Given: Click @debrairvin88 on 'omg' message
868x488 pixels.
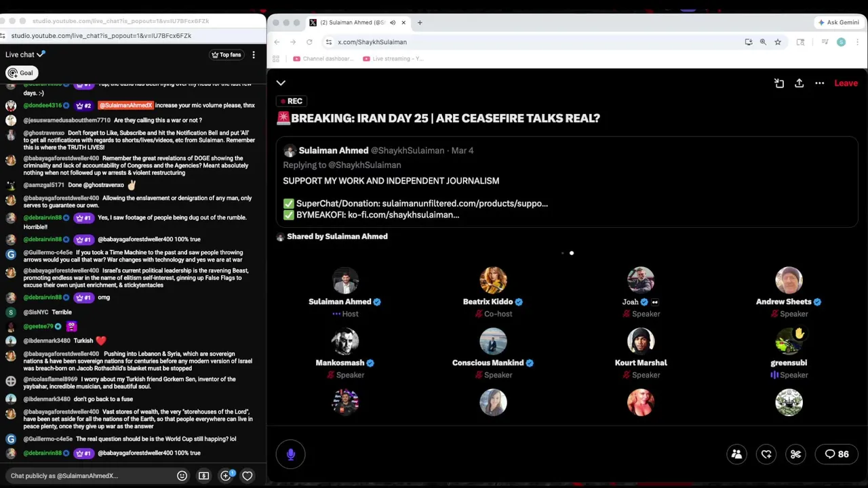Looking at the screenshot, I should (43, 298).
